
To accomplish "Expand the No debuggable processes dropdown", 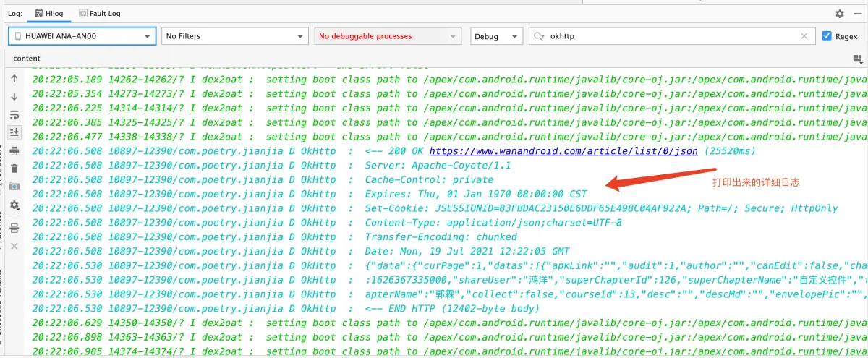I will tap(387, 35).
